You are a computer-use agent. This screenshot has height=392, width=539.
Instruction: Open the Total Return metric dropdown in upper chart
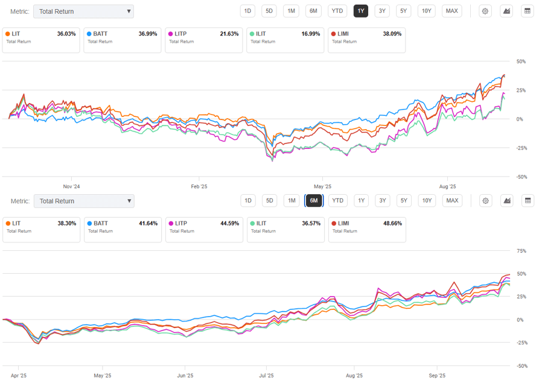pyautogui.click(x=83, y=11)
